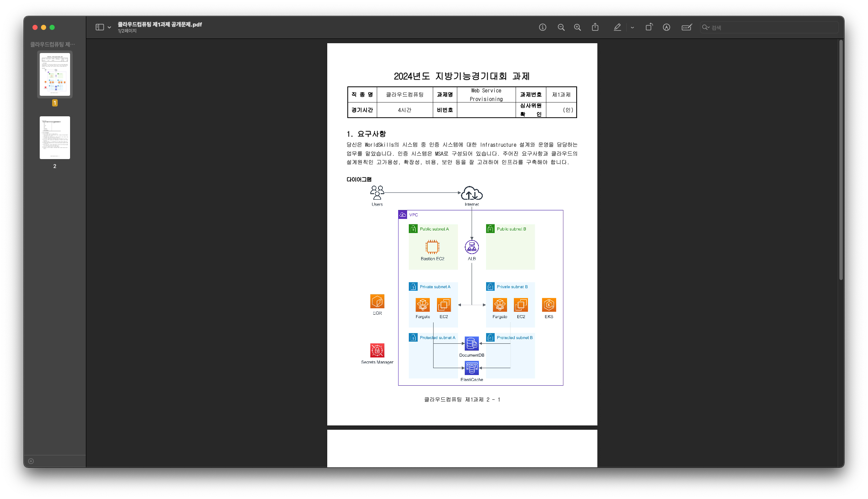Open search options magnifier dropdown
This screenshot has width=868, height=499.
tap(706, 27)
